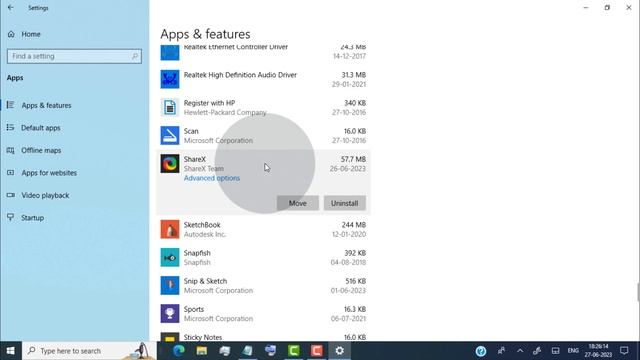The height and width of the screenshot is (360, 640).
Task: Click the ShareX app icon
Action: tap(170, 164)
